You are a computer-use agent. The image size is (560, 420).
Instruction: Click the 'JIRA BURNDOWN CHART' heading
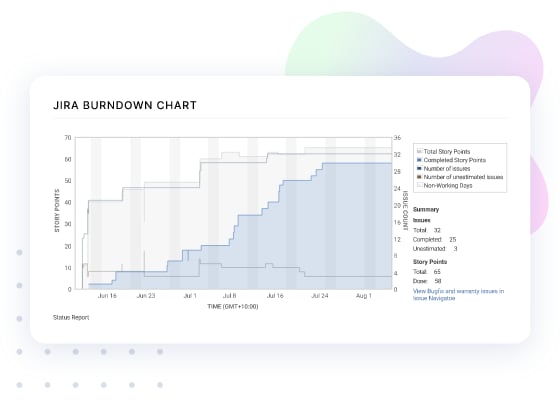point(125,105)
